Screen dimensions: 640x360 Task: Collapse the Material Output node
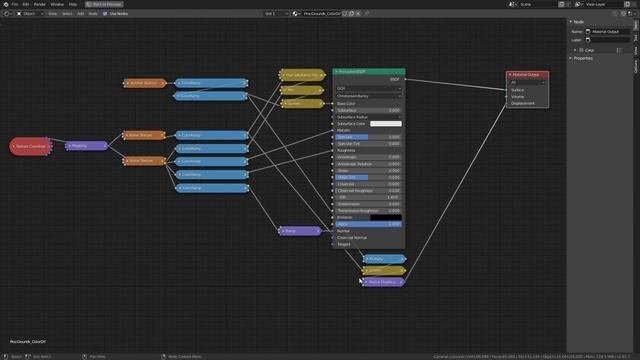tap(510, 75)
